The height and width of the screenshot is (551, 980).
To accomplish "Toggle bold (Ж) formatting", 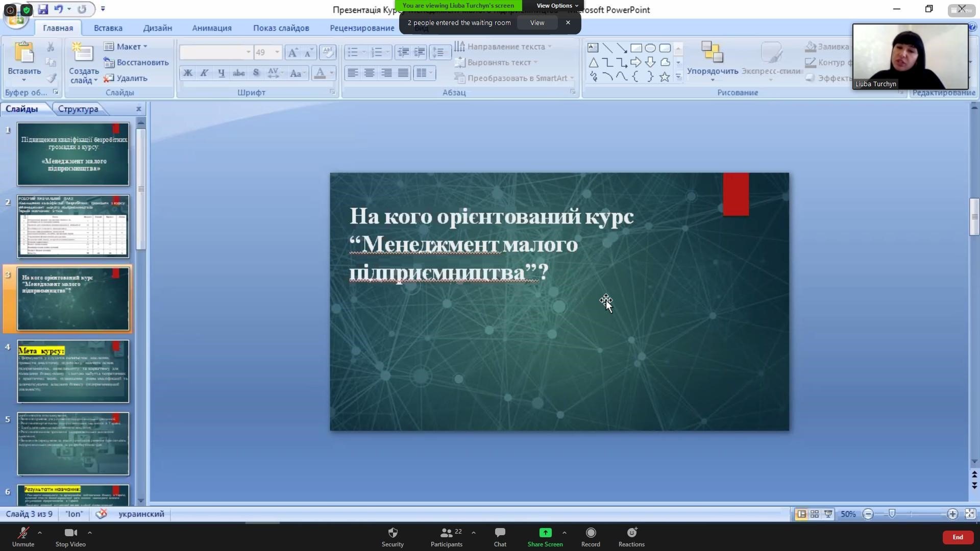I will click(x=188, y=73).
